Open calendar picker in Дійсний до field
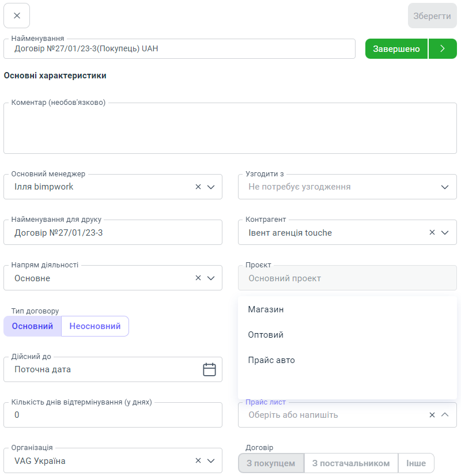Screen dimensions: 461x476 tap(209, 369)
